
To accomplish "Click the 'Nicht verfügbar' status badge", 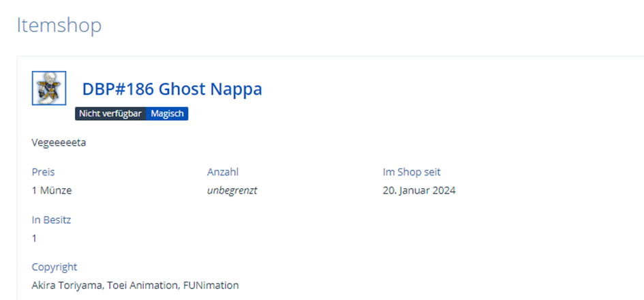I will tap(110, 114).
